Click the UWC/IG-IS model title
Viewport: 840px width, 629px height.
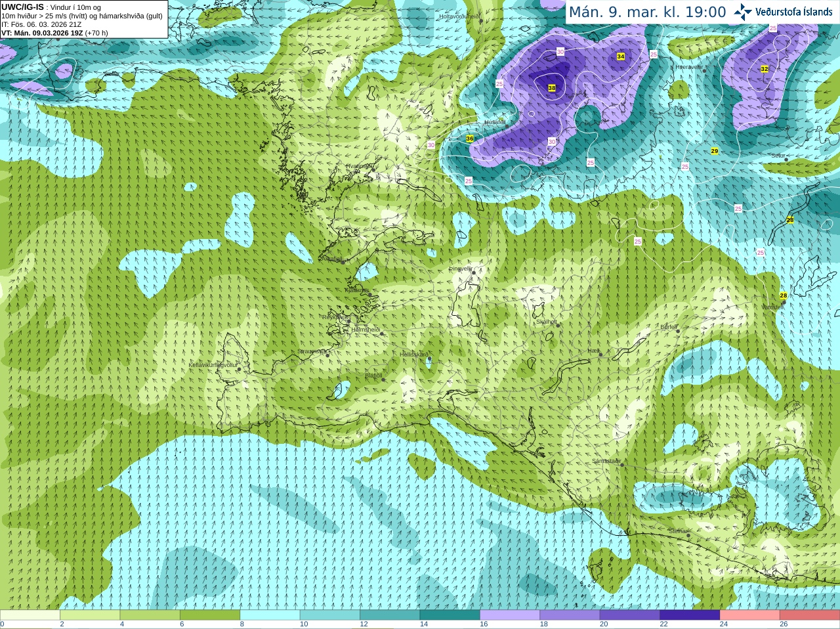[x=22, y=7]
